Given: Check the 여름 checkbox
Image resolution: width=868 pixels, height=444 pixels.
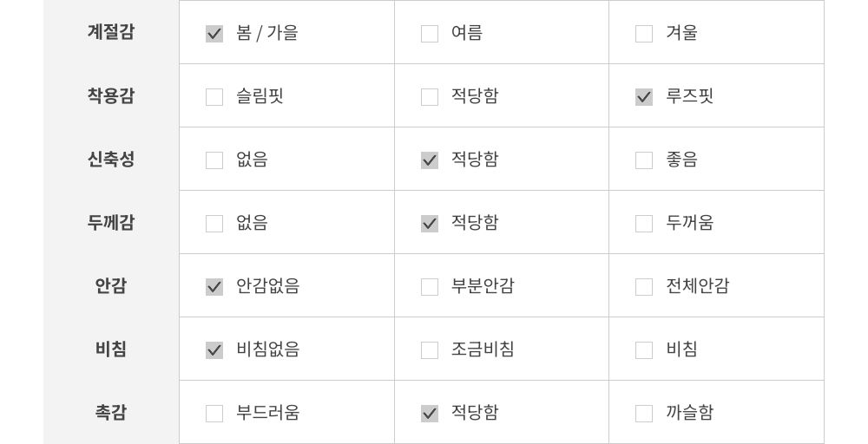Looking at the screenshot, I should click(430, 34).
